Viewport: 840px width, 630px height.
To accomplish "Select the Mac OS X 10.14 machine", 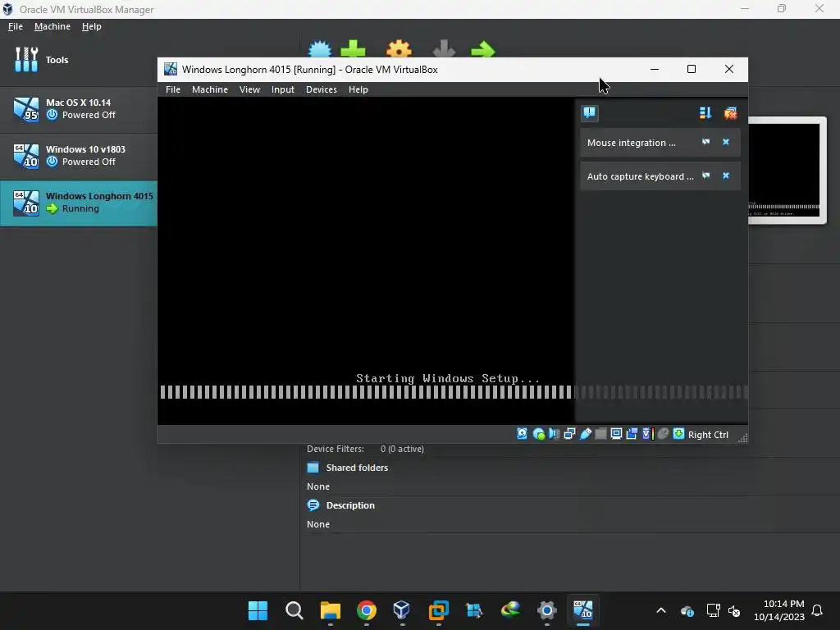I will coord(78,109).
